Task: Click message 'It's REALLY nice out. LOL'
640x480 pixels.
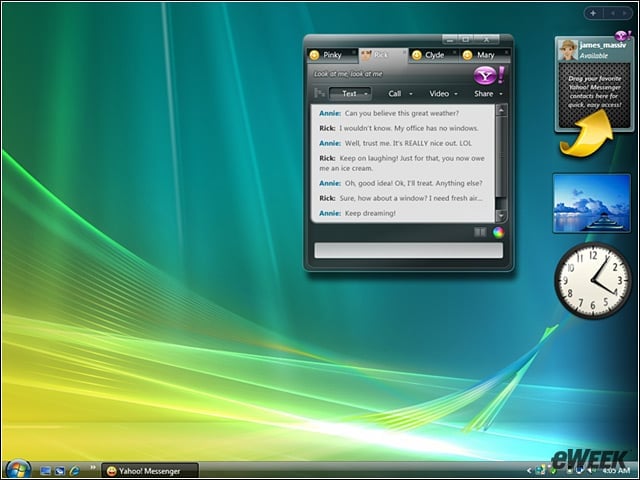Action: coord(432,143)
